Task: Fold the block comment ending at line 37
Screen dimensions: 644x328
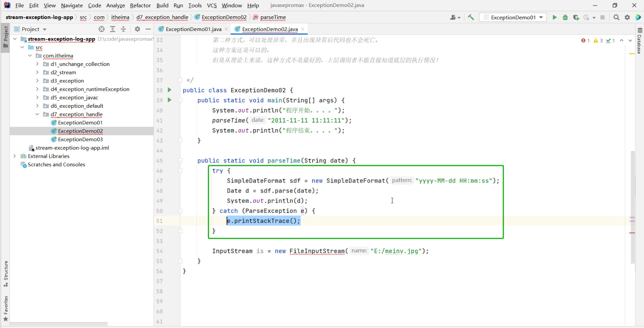Action: point(180,80)
